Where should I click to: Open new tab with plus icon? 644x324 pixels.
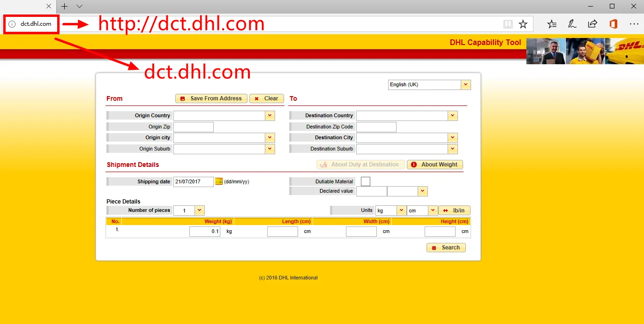tap(65, 6)
